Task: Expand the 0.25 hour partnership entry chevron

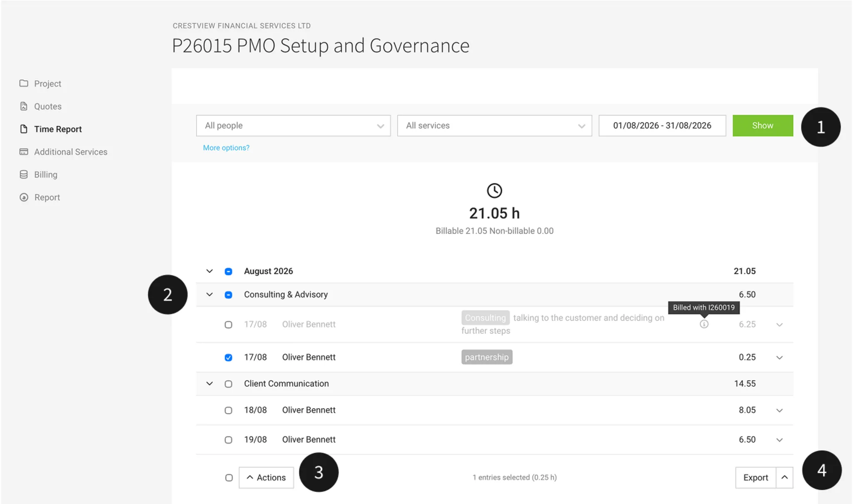Action: [x=779, y=358]
